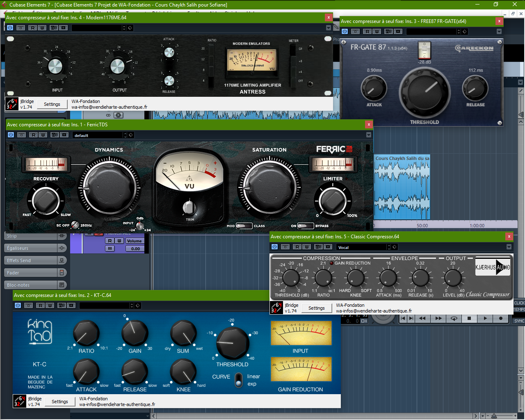The width and height of the screenshot is (525, 420).
Task: Click FerricTDS TRIM knob
Action: [189, 207]
